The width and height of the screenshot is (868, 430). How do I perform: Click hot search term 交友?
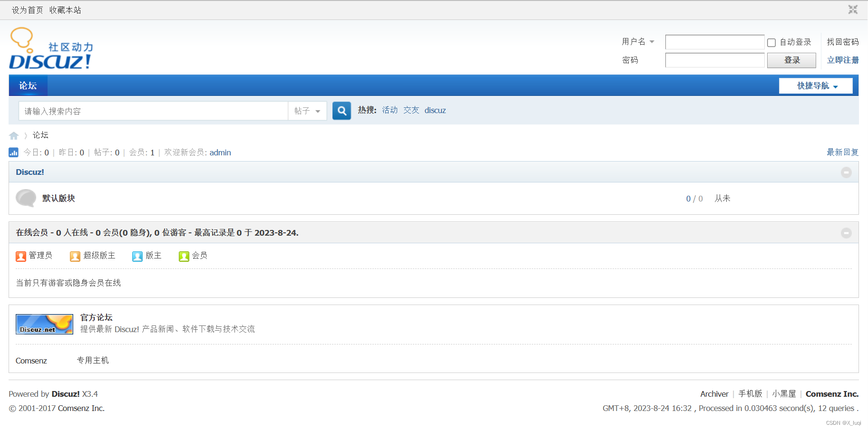click(x=411, y=110)
